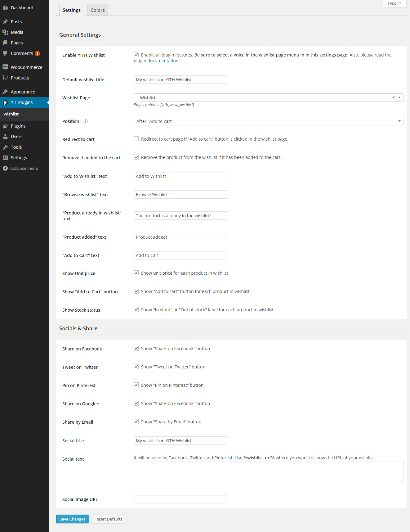The image size is (410, 532).
Task: Click the Tools wrench icon
Action: pyautogui.click(x=5, y=147)
